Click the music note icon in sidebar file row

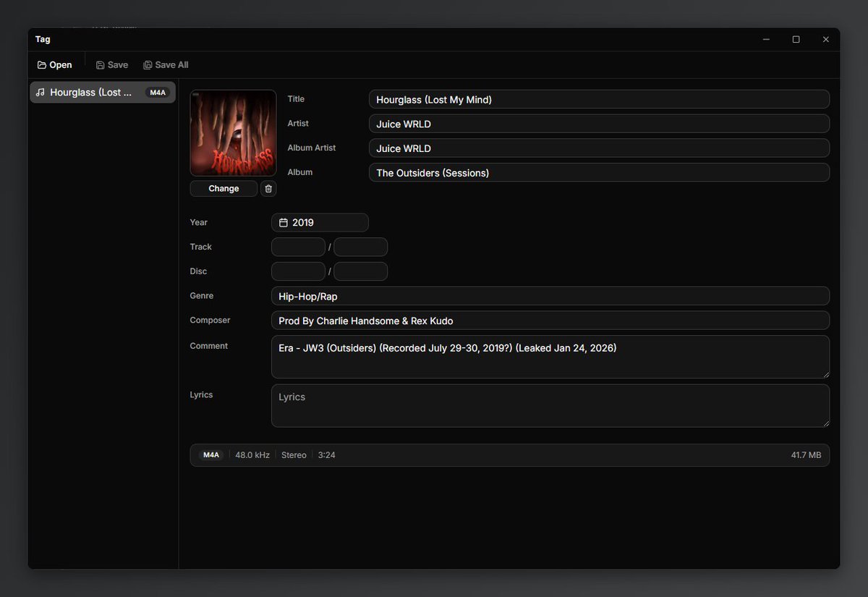[41, 93]
